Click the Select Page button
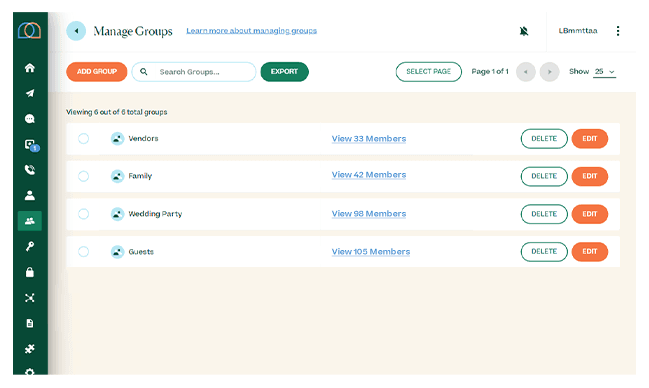 point(428,72)
